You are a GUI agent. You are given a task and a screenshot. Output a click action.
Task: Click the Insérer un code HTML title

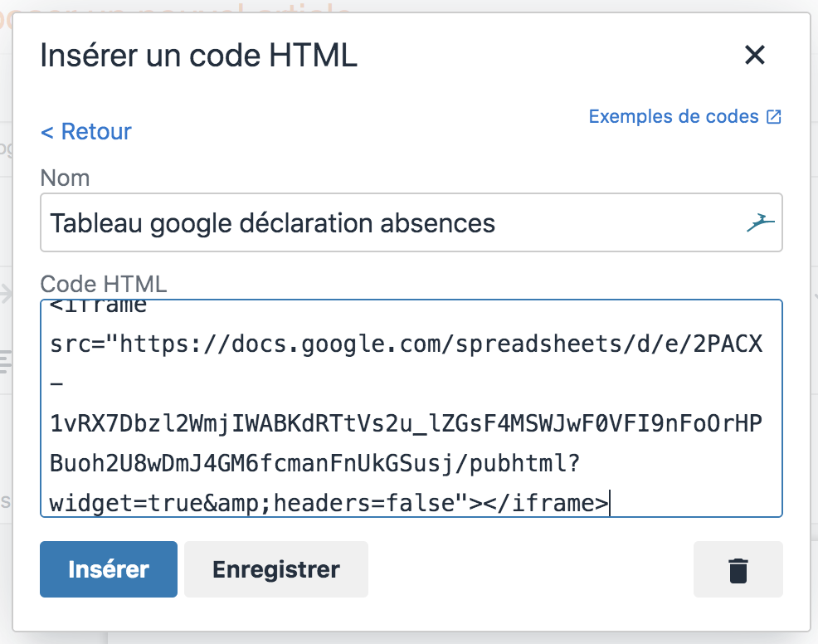(199, 56)
